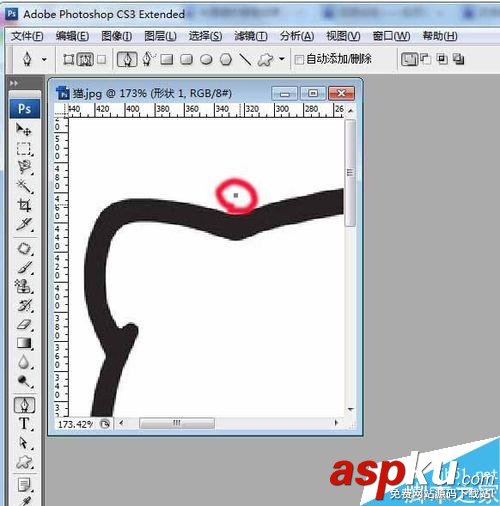
Task: Maximize the 猫.jpg document window
Action: [313, 93]
